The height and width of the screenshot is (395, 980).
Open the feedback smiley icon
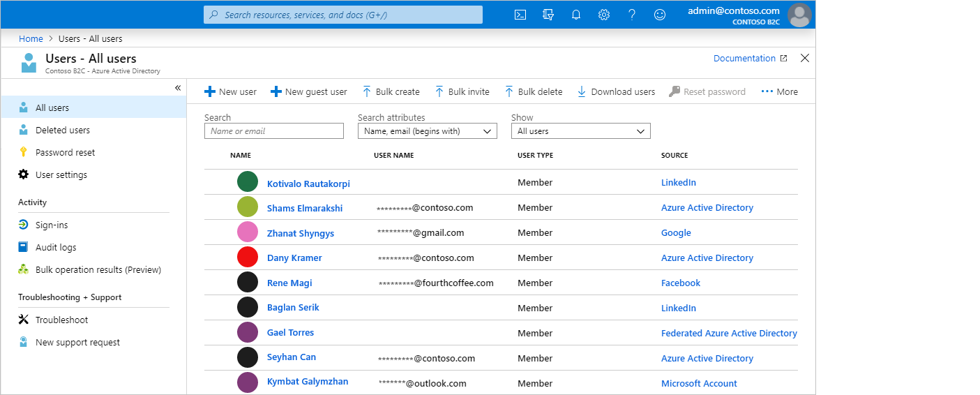[660, 15]
